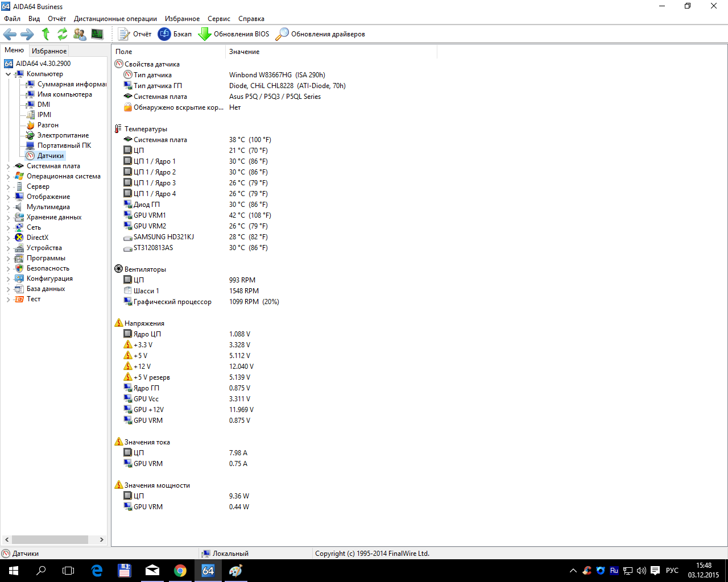The height and width of the screenshot is (582, 728).
Task: Select IPMI in the tree
Action: coord(44,115)
